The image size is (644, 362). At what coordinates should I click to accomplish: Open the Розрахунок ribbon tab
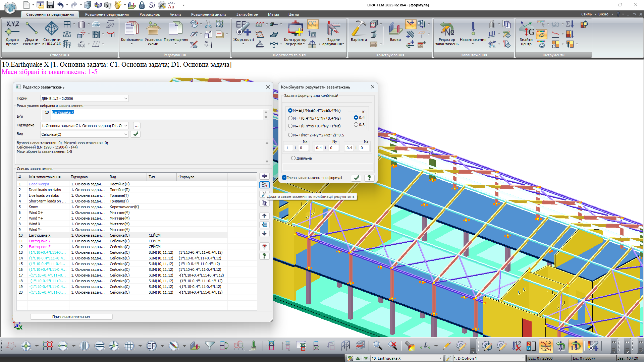point(150,14)
